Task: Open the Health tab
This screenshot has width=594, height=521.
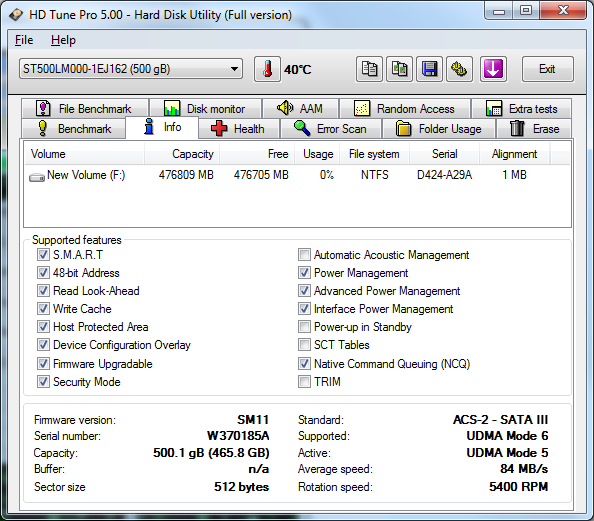Action: click(239, 129)
